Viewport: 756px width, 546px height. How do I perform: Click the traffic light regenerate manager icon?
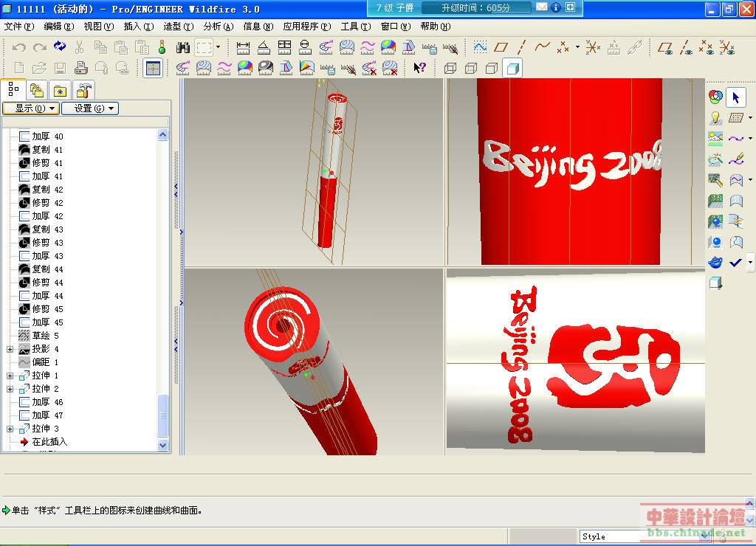click(162, 47)
